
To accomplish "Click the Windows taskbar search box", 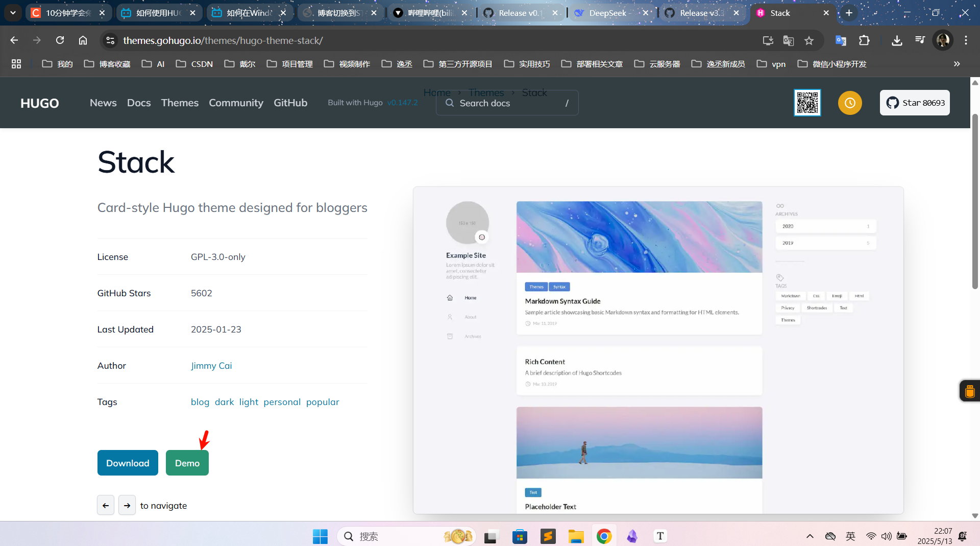I will click(406, 536).
